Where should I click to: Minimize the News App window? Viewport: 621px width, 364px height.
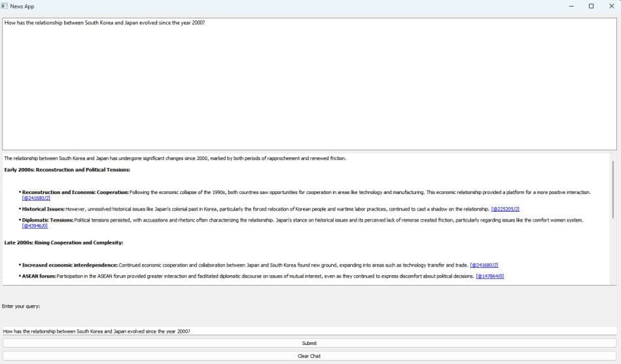(x=571, y=6)
